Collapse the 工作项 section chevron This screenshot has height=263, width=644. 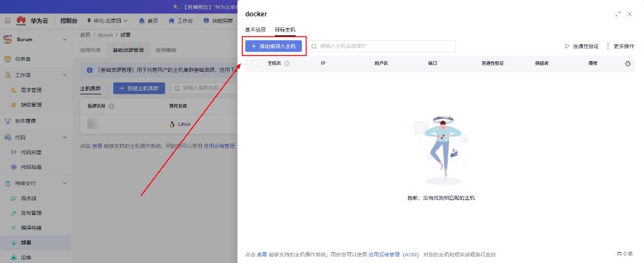tap(65, 76)
